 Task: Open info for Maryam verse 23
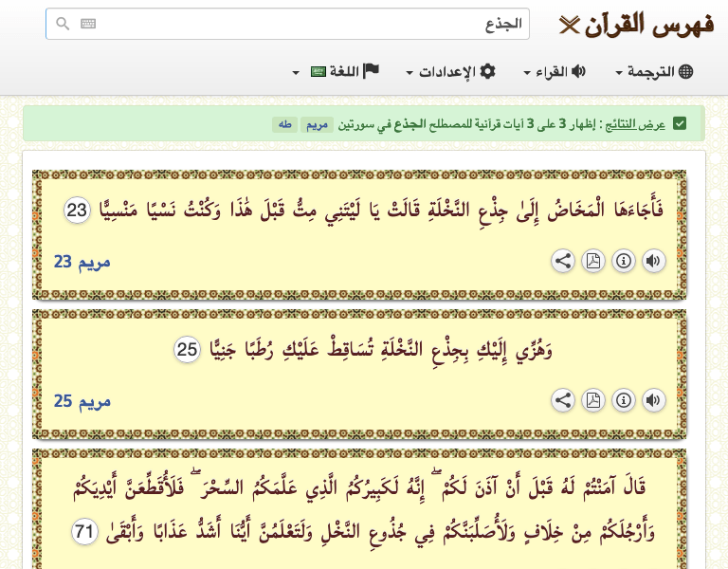(x=623, y=262)
